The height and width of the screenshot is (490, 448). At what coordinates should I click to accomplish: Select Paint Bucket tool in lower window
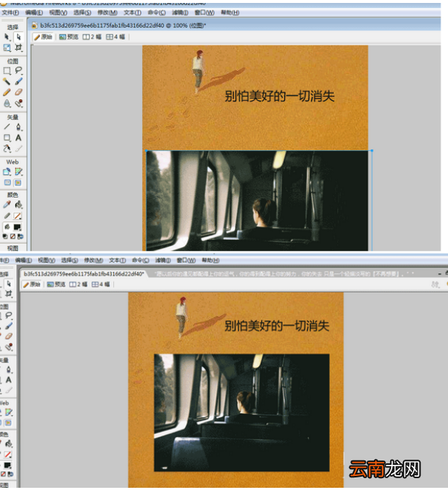click(9, 444)
